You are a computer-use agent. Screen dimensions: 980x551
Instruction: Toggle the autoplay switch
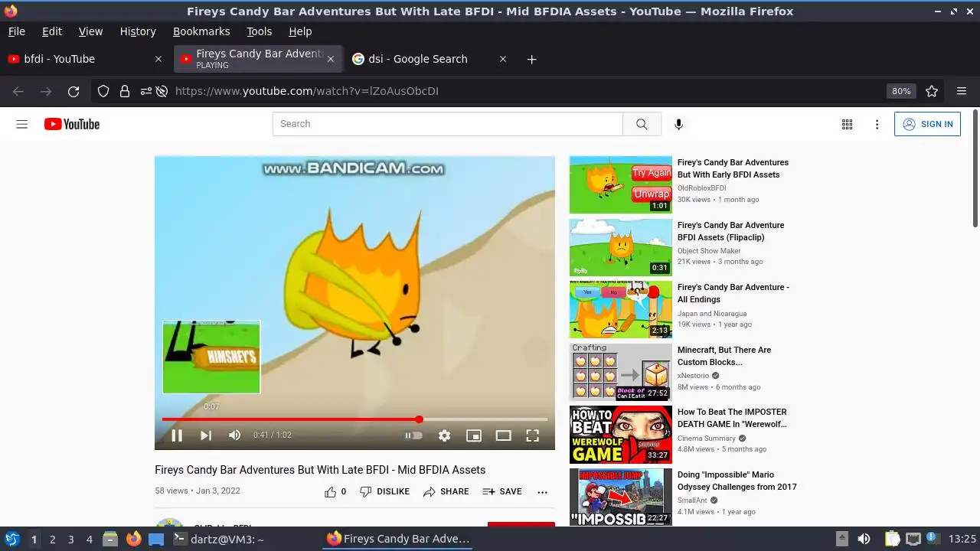[413, 435]
